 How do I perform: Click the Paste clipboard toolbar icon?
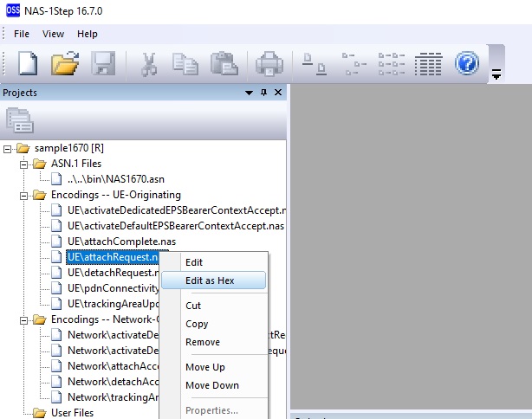click(x=224, y=63)
